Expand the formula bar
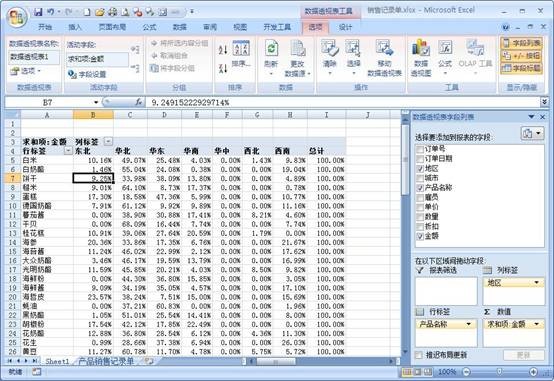 544,102
